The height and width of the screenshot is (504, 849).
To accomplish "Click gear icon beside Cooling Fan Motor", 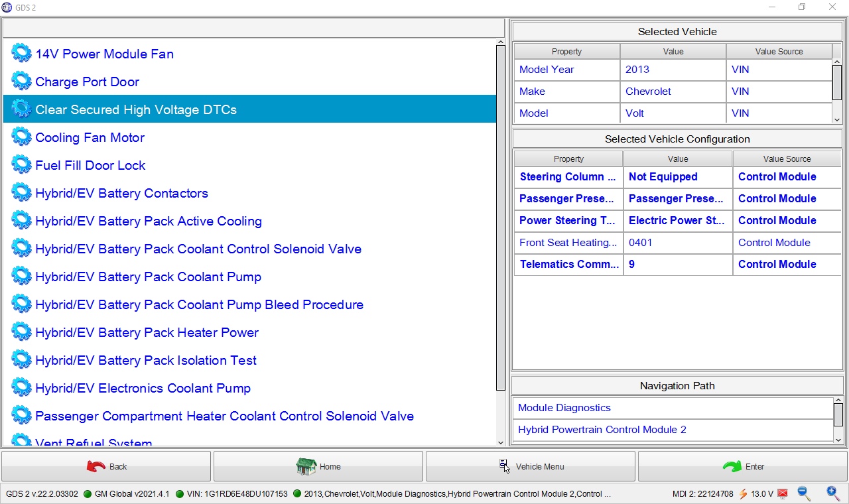I will click(x=21, y=137).
